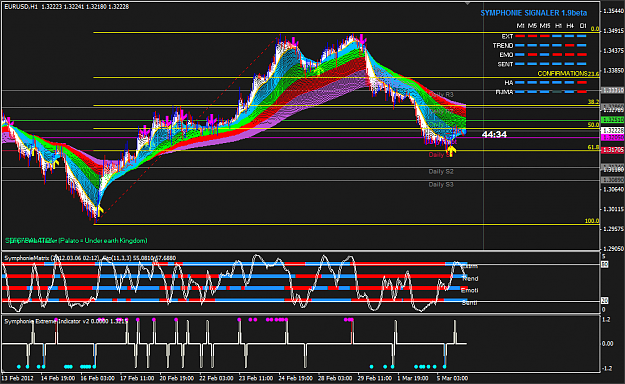Screen dimensions: 625x384
Task: Click the yellow buy arrow near Daily S1
Action: (451, 151)
